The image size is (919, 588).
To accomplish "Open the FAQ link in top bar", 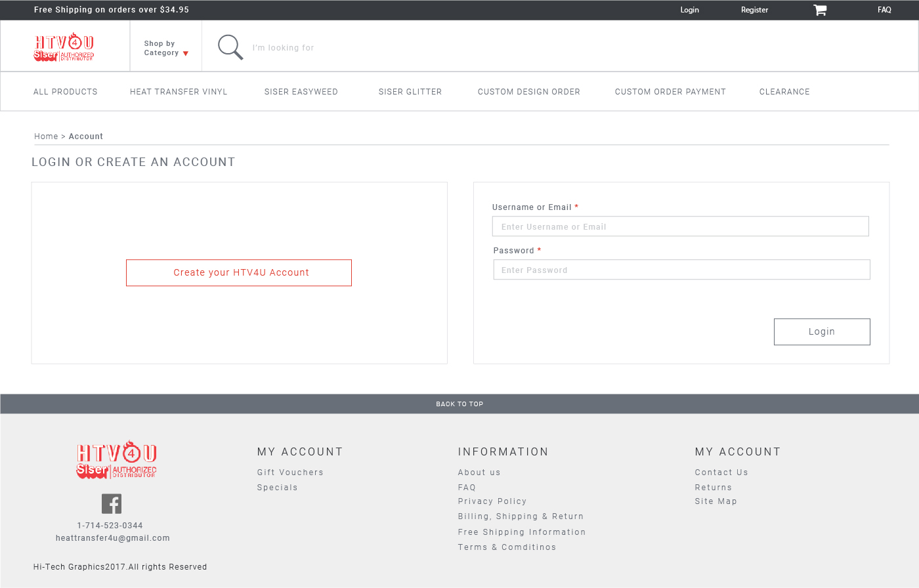I will (x=884, y=10).
